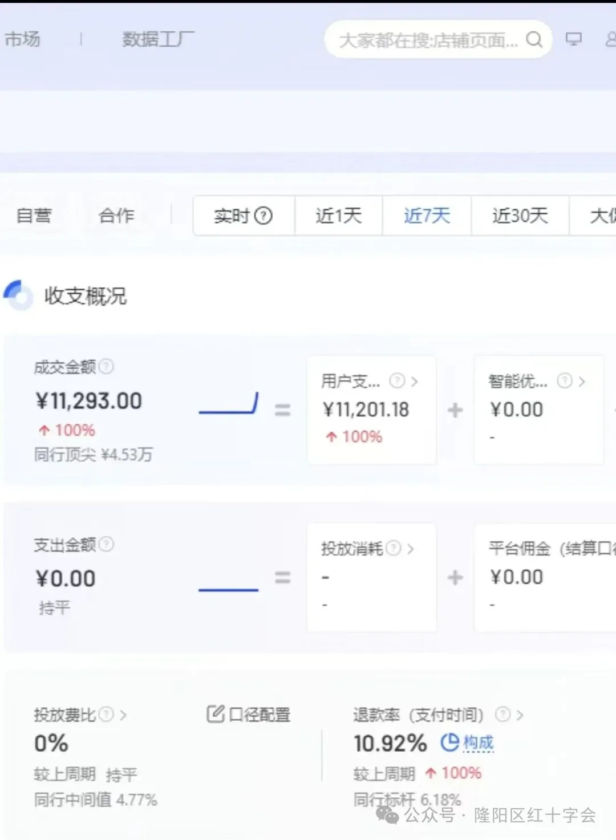The height and width of the screenshot is (840, 616).
Task: Switch to the 近1天 tab
Action: pyautogui.click(x=338, y=216)
